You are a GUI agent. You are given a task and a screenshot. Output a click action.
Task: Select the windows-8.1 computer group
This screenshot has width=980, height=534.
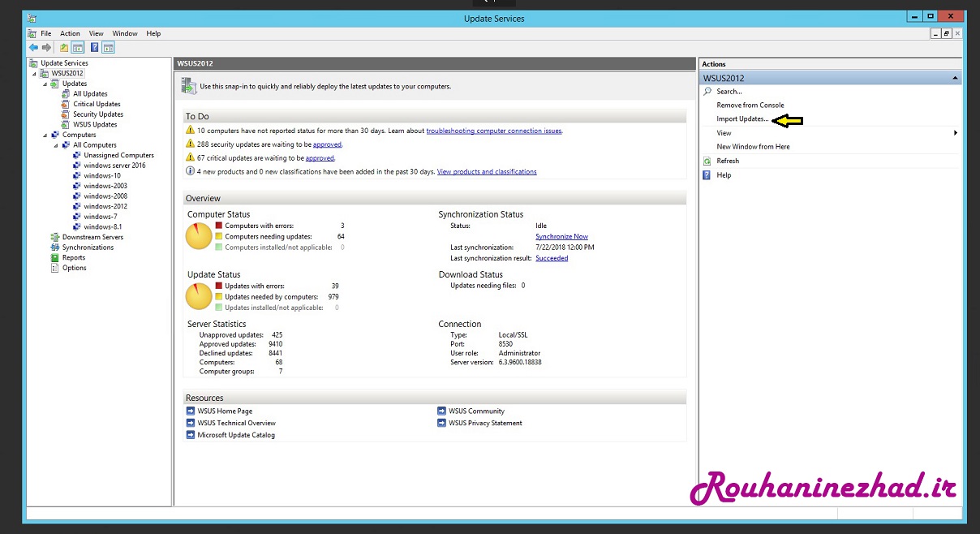[103, 227]
